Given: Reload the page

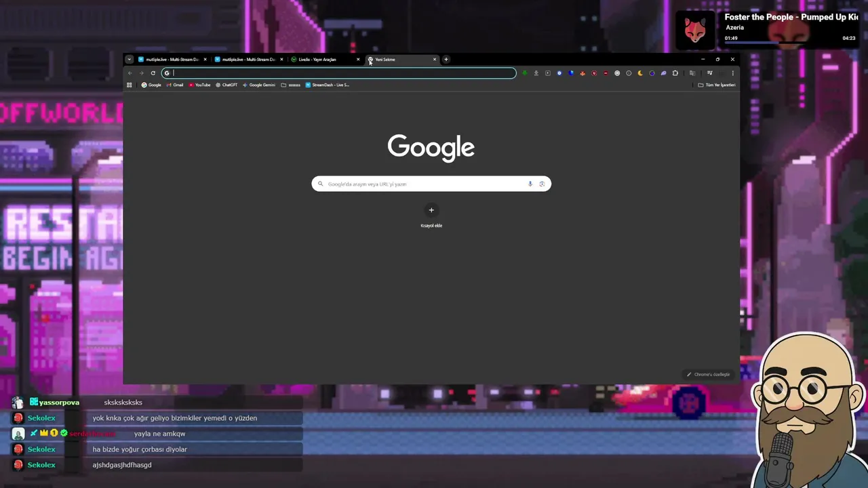Looking at the screenshot, I should [153, 73].
